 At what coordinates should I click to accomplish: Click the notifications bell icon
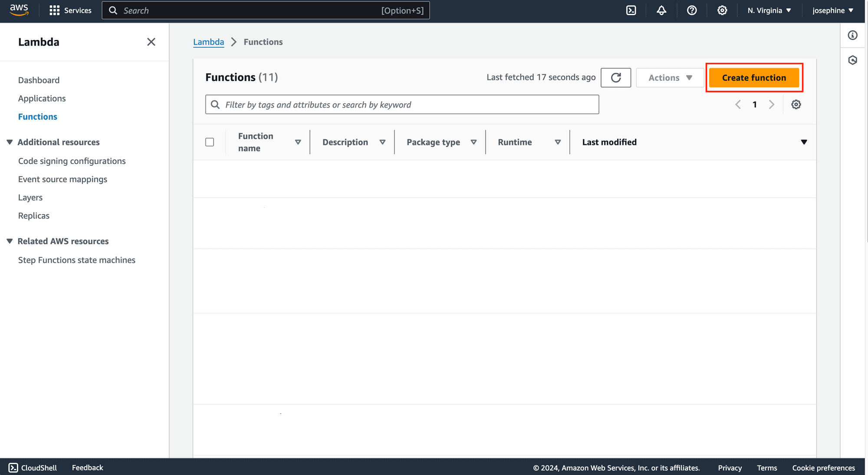[x=661, y=10]
